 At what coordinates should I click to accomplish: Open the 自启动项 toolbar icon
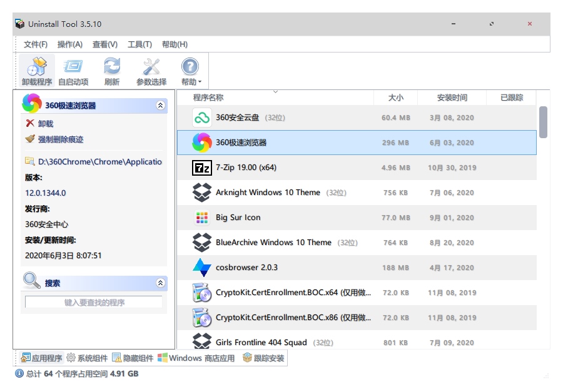point(73,68)
